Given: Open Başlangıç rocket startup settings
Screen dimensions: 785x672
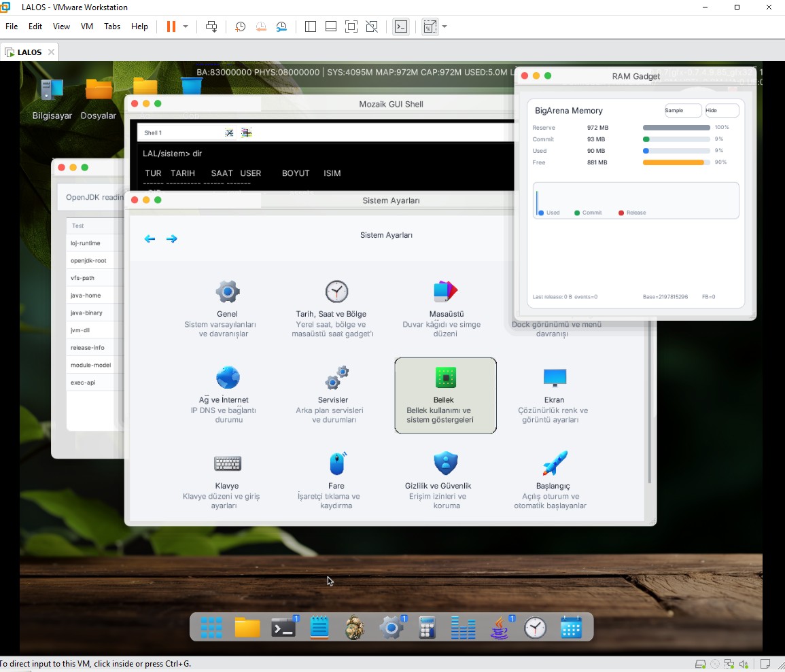Looking at the screenshot, I should (x=554, y=463).
